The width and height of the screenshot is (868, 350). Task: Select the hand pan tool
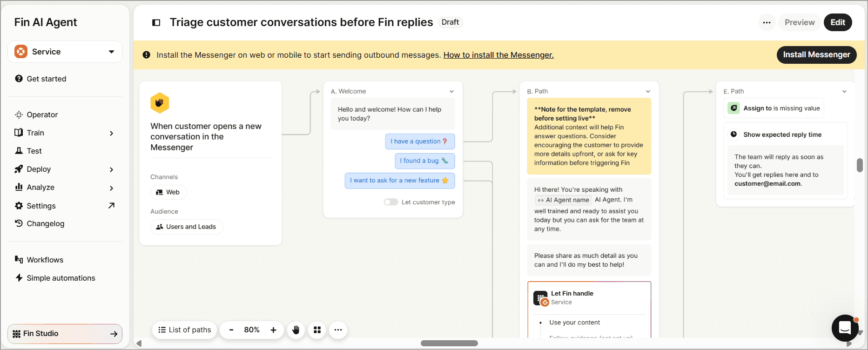tap(296, 330)
